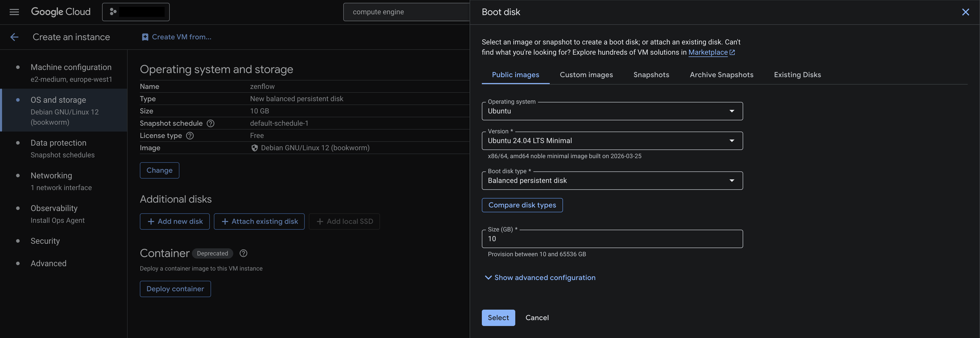
Task: Click New balanced persistent disk text
Action: click(296, 99)
